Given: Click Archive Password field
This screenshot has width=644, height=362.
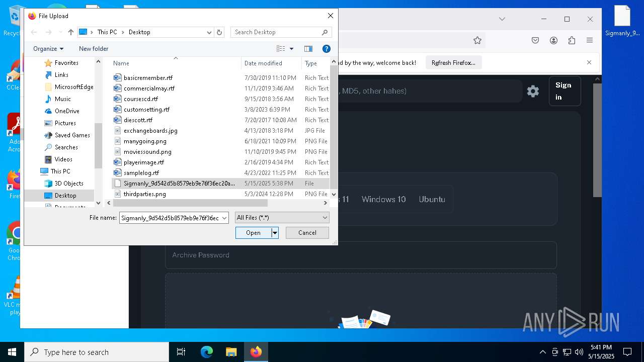Looking at the screenshot, I should pos(361,255).
